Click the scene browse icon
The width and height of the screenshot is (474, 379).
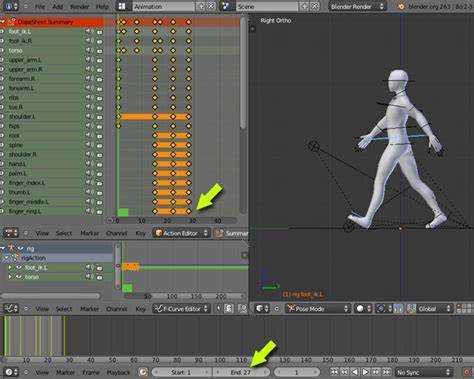point(226,6)
